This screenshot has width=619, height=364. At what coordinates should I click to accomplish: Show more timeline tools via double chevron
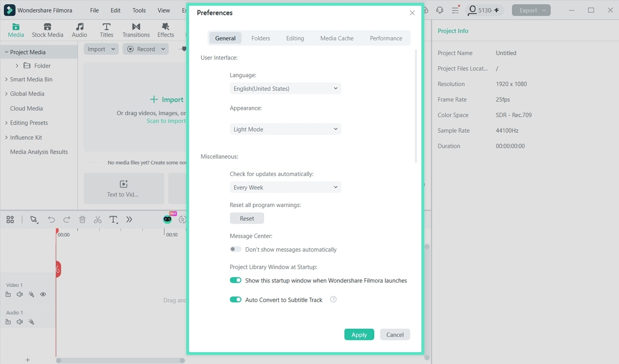click(x=129, y=219)
